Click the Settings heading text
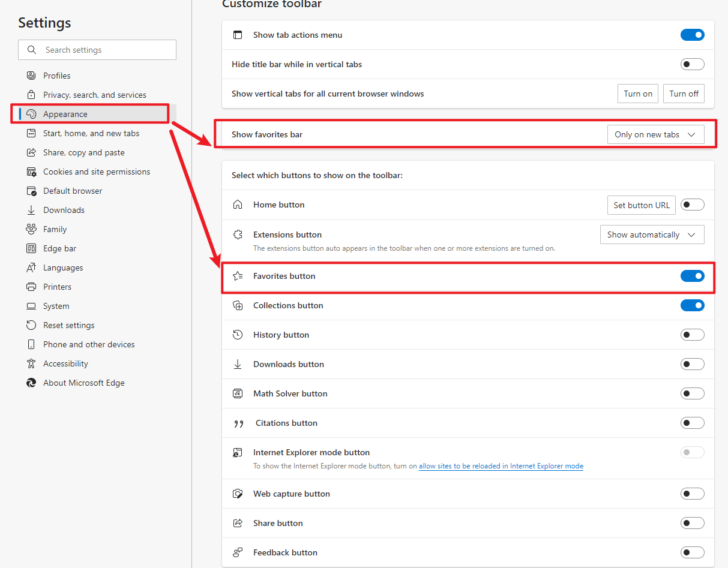728x568 pixels. pos(44,23)
